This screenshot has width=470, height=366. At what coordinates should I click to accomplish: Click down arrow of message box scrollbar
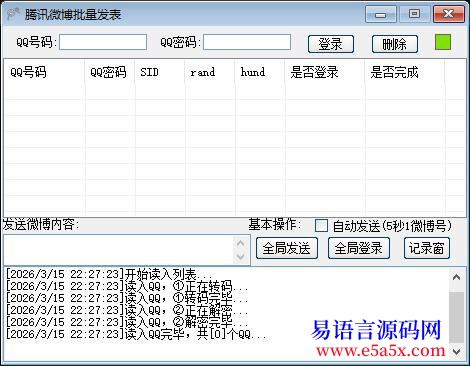[x=241, y=257]
